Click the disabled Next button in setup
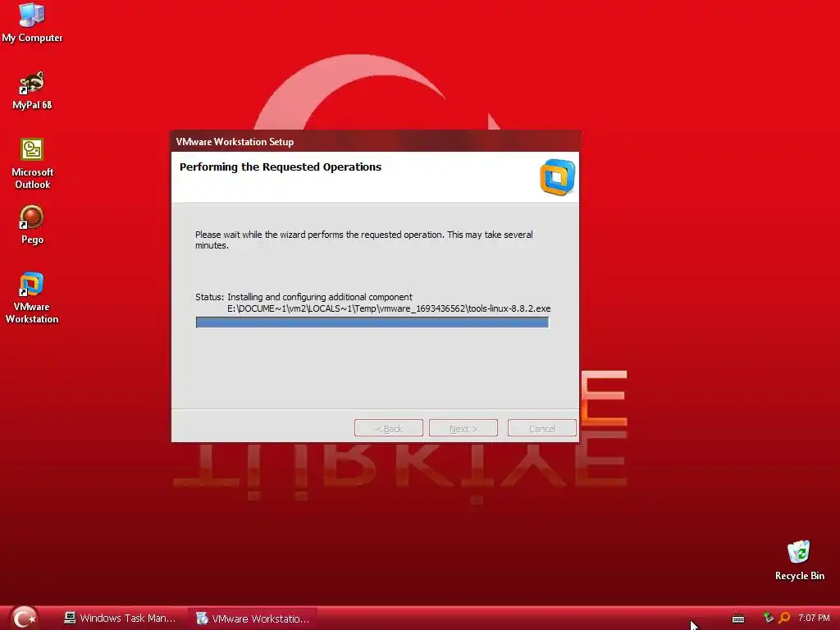 [463, 428]
